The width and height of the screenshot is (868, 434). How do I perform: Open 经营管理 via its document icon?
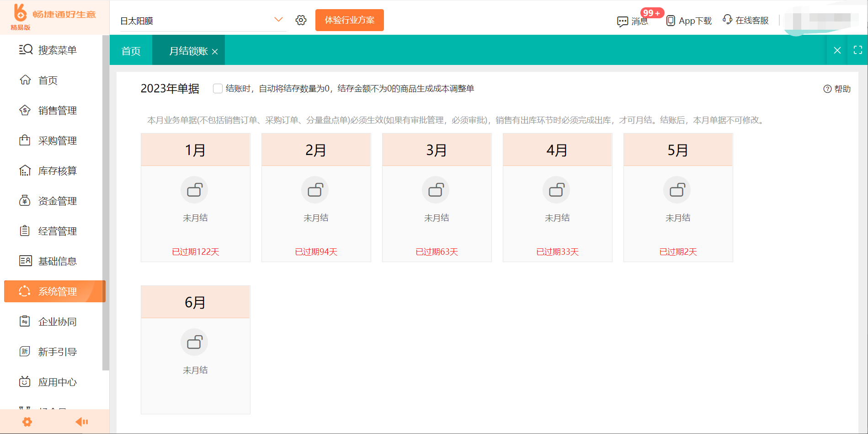pos(26,230)
